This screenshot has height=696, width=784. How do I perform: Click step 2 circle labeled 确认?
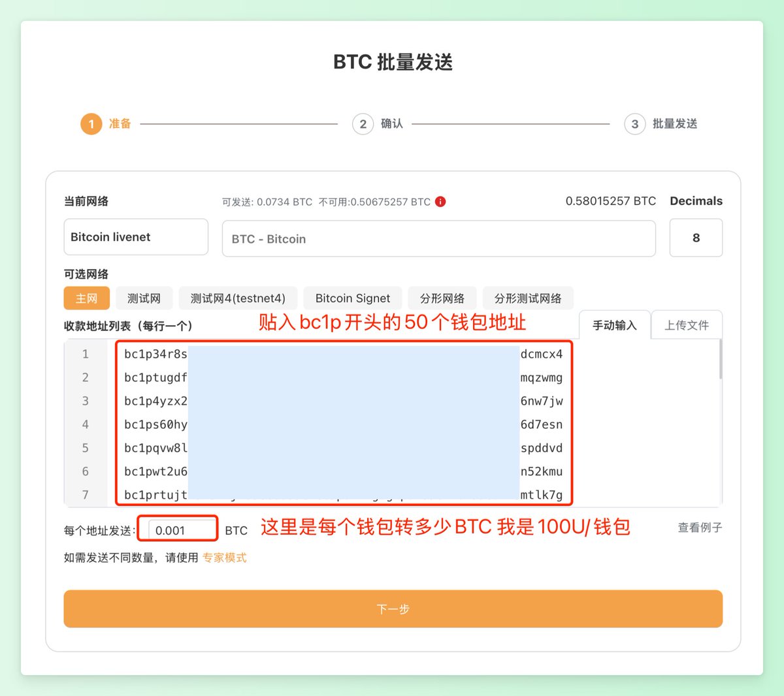tap(363, 123)
